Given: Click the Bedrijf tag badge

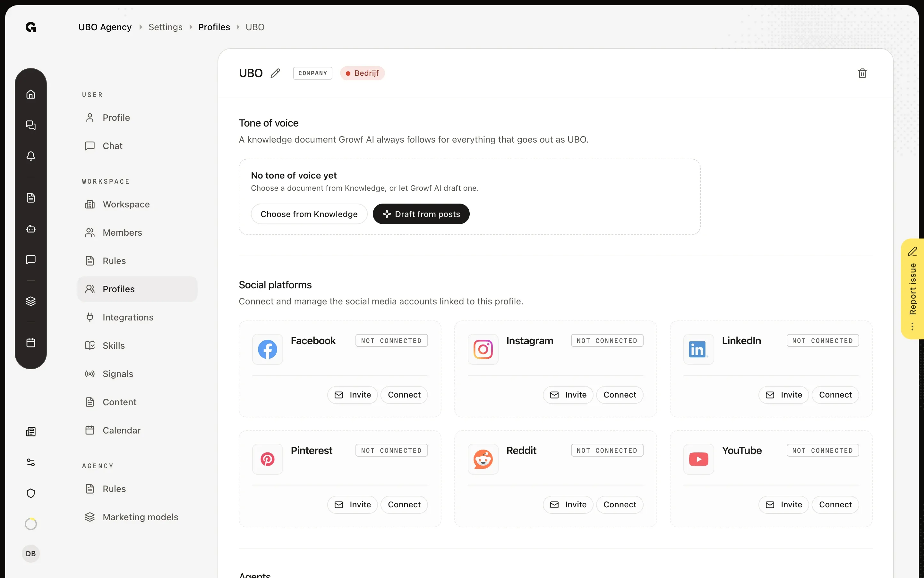Looking at the screenshot, I should click(362, 73).
